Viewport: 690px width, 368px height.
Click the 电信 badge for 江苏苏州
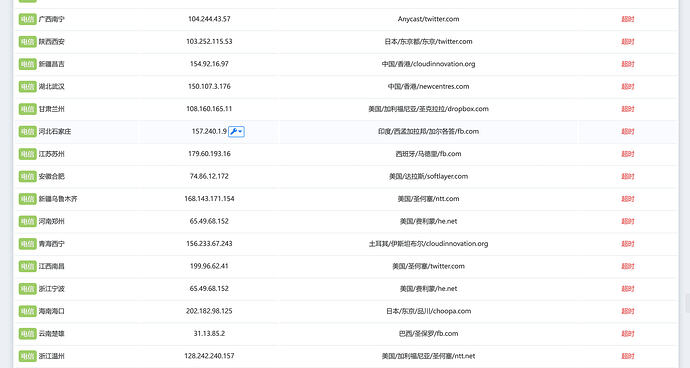click(27, 154)
